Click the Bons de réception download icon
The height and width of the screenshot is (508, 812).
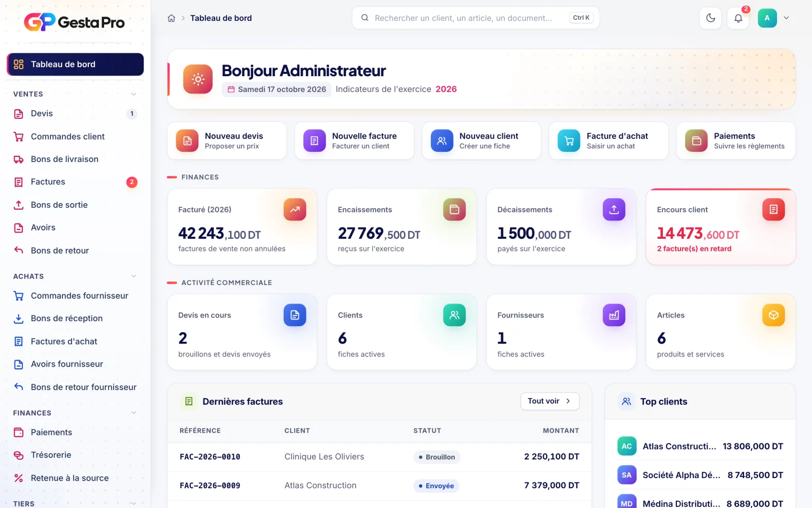point(19,319)
